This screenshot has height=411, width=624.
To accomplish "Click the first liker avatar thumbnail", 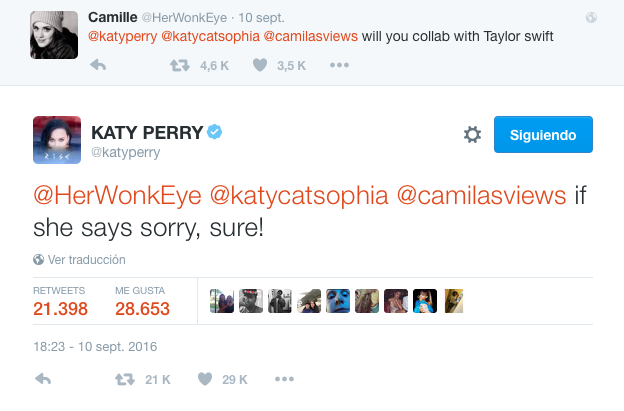I will click(222, 301).
